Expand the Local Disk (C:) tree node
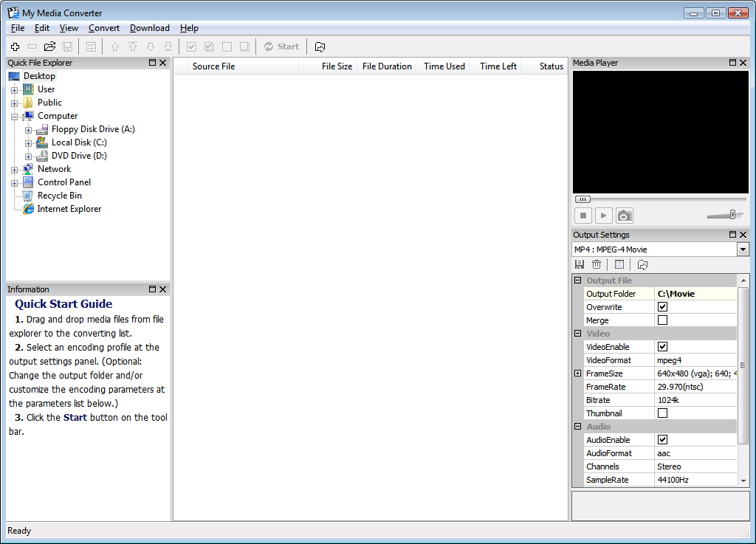Viewport: 756px width, 544px height. 28,142
